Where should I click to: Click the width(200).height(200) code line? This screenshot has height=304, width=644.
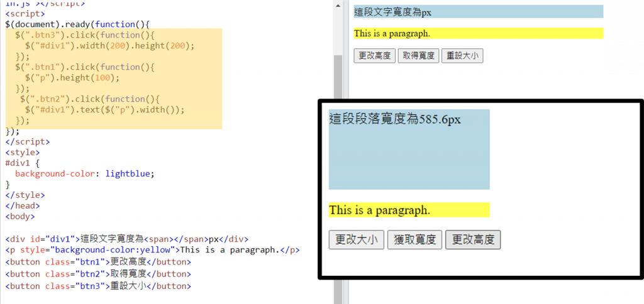(109, 46)
